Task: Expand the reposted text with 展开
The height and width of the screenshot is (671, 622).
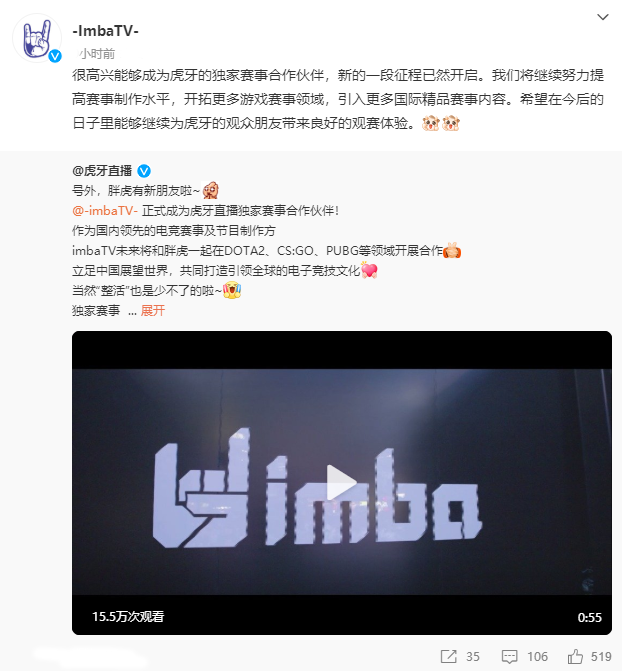Action: pos(152,311)
